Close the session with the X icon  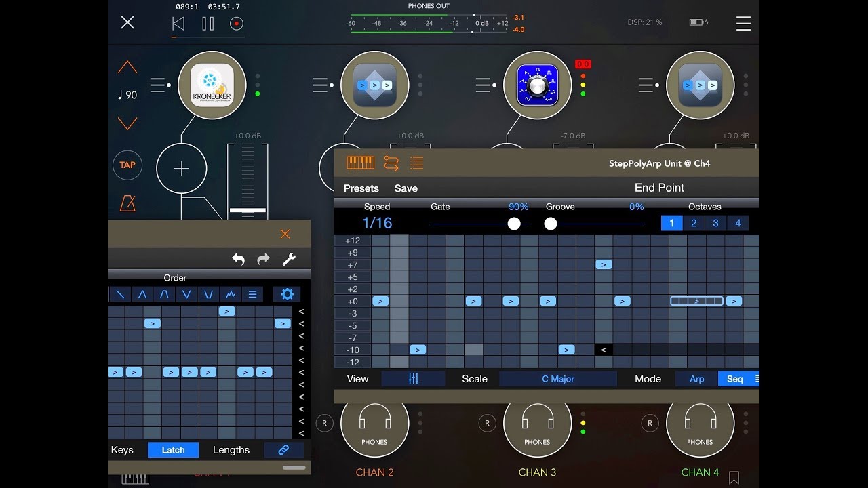click(x=127, y=22)
